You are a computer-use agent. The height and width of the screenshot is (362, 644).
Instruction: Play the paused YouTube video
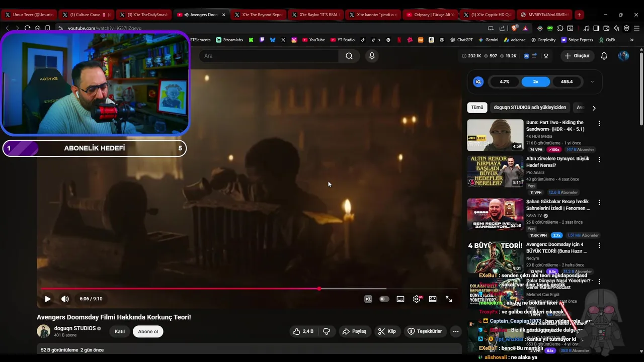[47, 299]
